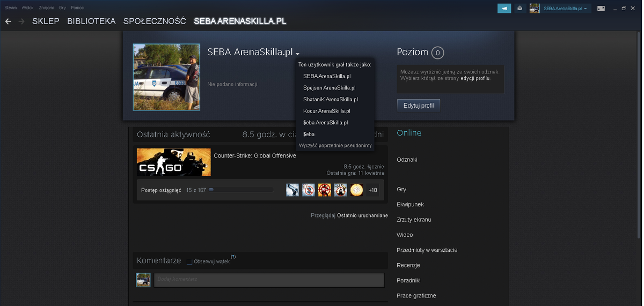The width and height of the screenshot is (644, 306).
Task: Open the red crosshair silhouette achievement
Action: [x=325, y=190]
